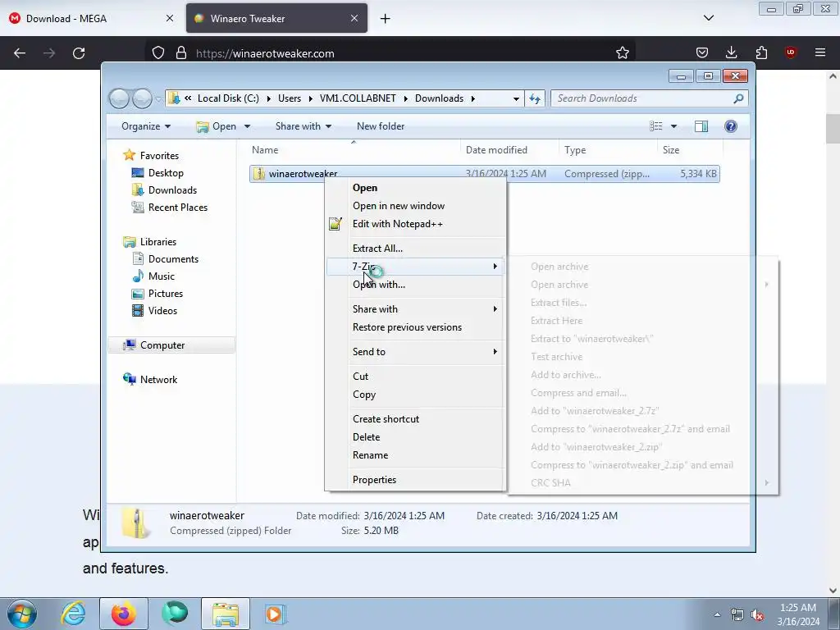Select Computer in the navigation pane
The width and height of the screenshot is (840, 630).
pos(162,345)
